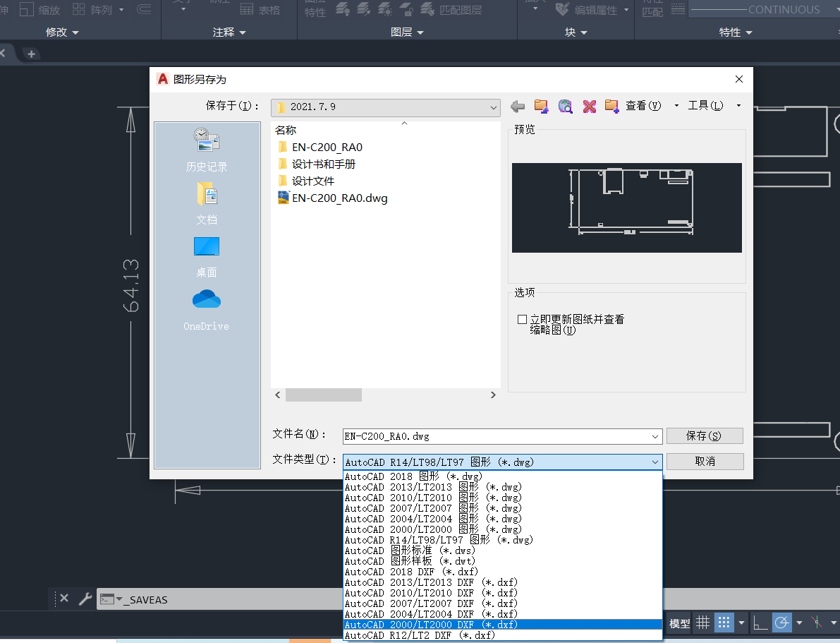Click the 编辑属性 edit attributes tool
Image resolution: width=840 pixels, height=643 pixels.
(592, 10)
